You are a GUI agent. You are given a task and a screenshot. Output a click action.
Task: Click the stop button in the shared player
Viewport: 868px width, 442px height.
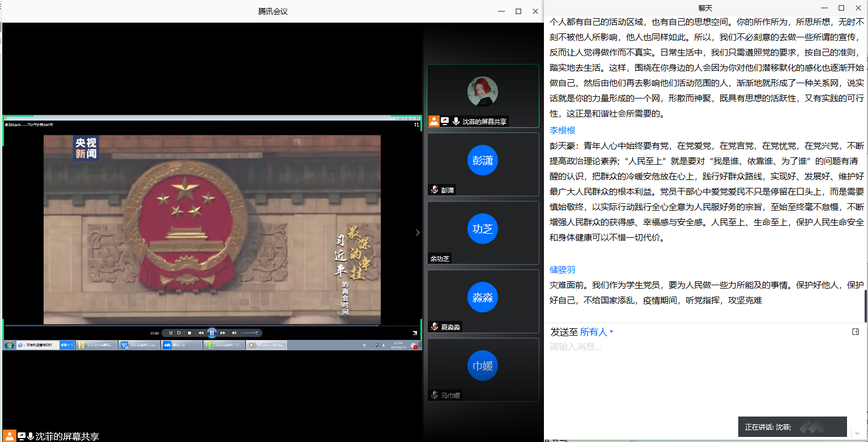[189, 333]
